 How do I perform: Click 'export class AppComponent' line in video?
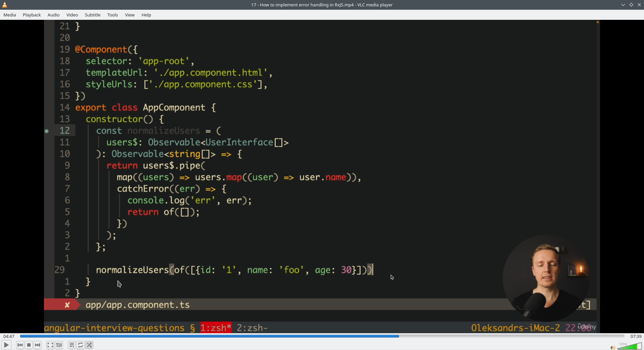coord(146,108)
